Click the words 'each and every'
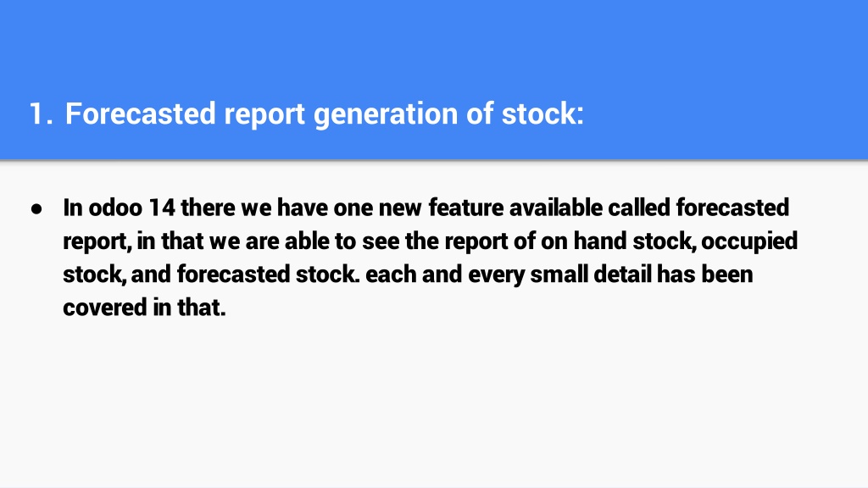The height and width of the screenshot is (488, 868). point(445,275)
